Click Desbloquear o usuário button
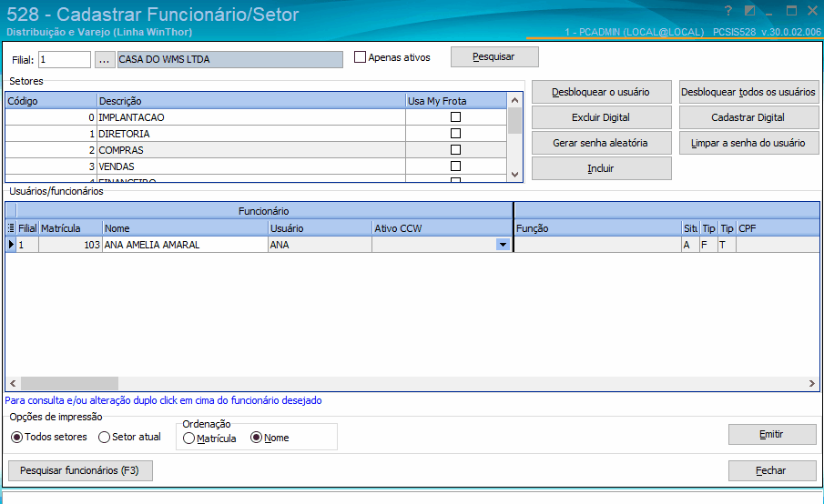The image size is (824, 504). point(601,92)
